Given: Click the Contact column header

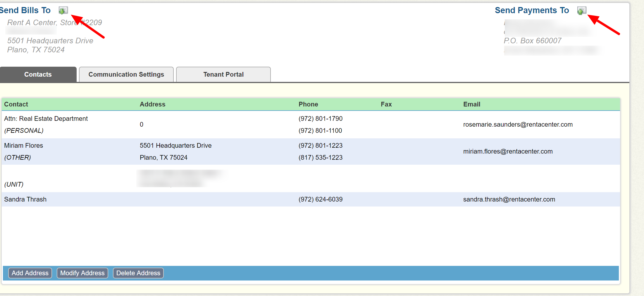Looking at the screenshot, I should tap(16, 104).
